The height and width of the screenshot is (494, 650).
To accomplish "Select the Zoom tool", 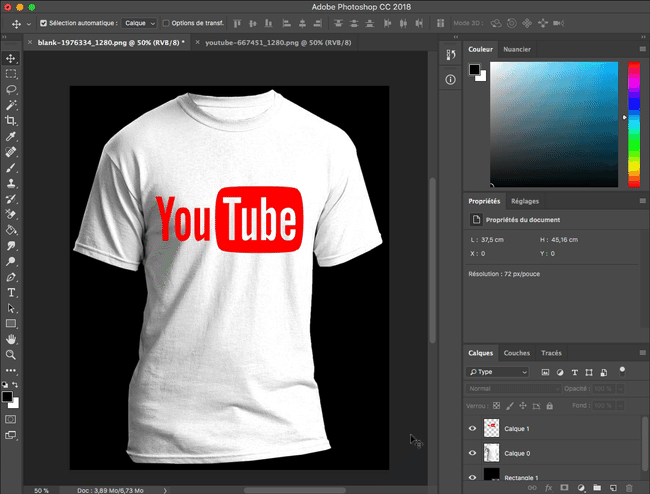I will tap(11, 355).
